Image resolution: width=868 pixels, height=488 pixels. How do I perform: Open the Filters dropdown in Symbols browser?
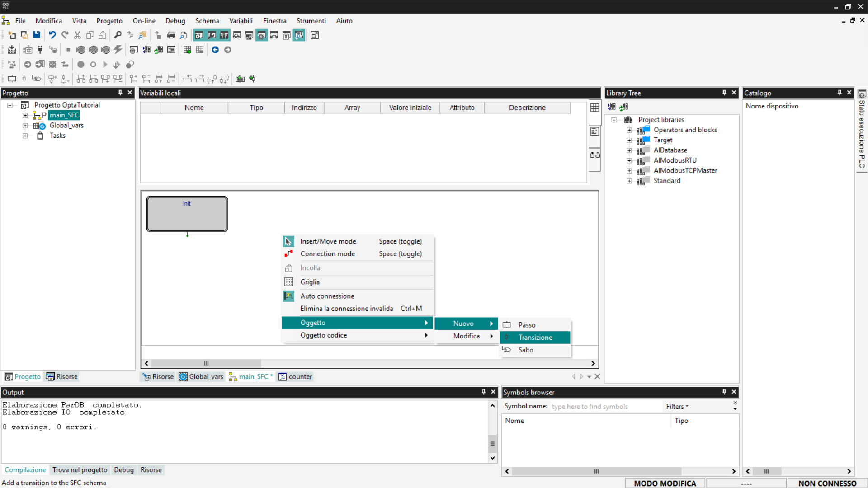click(677, 406)
